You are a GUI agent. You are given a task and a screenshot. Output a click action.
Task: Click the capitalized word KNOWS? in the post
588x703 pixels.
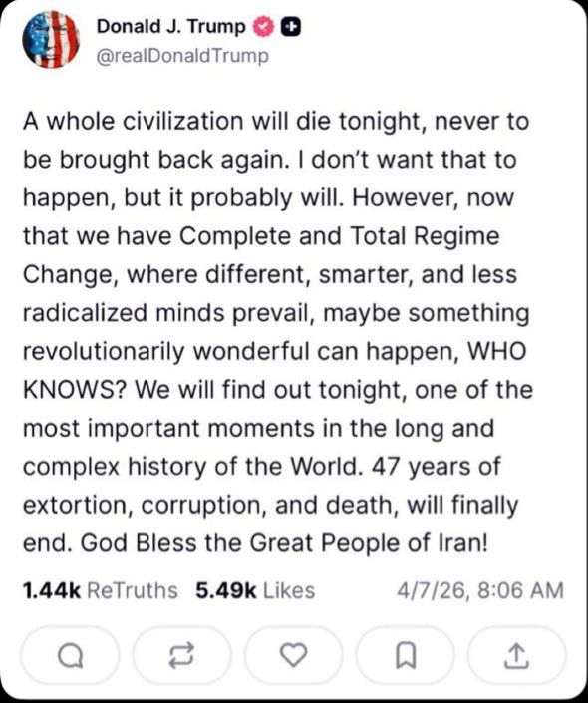[x=77, y=390]
